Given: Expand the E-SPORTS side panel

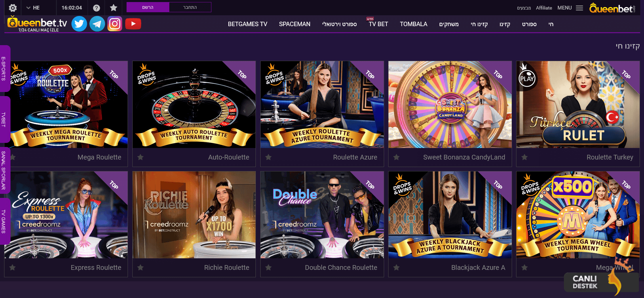Looking at the screenshot, I should pyautogui.click(x=4, y=69).
